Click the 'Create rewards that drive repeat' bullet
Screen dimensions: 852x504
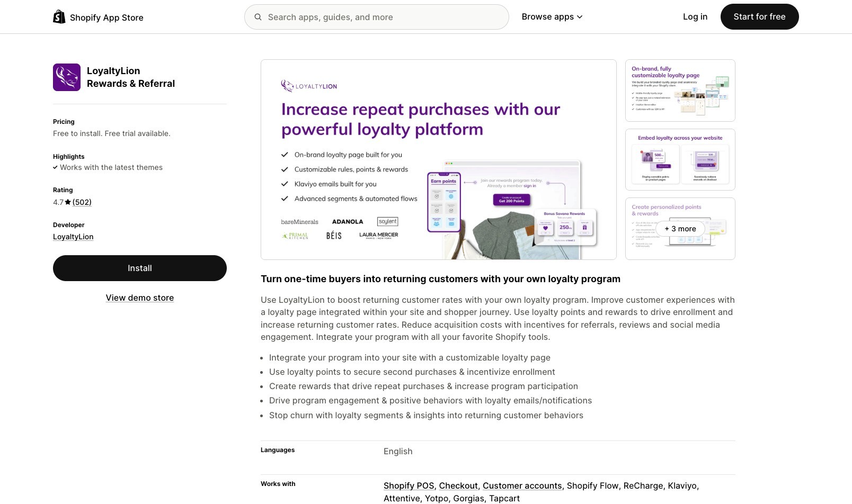coord(423,386)
